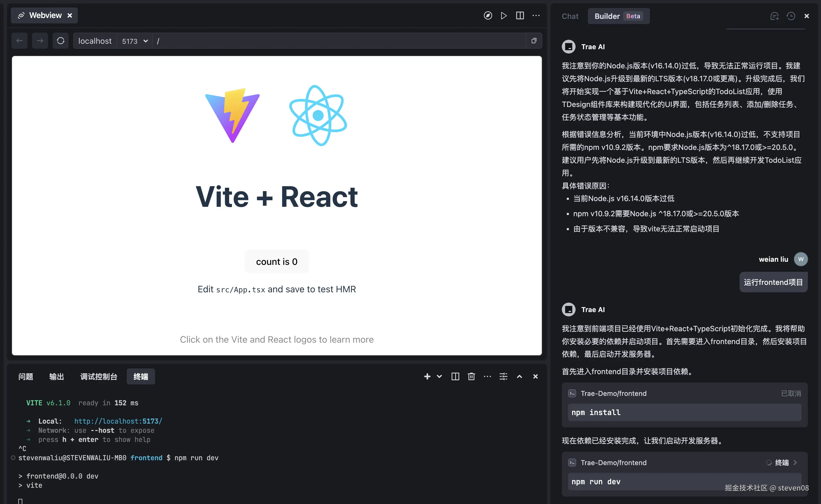
Task: Go back in webview navigation
Action: (x=19, y=41)
